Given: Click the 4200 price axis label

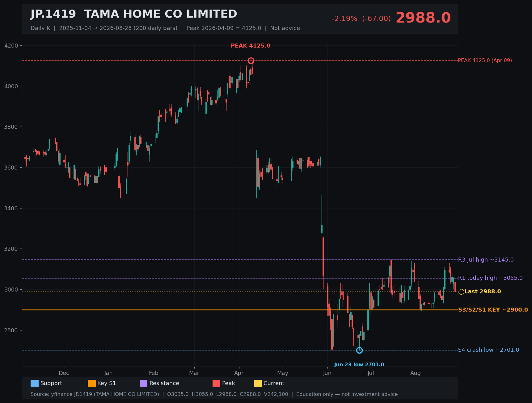Looking at the screenshot, I should pyautogui.click(x=11, y=46).
